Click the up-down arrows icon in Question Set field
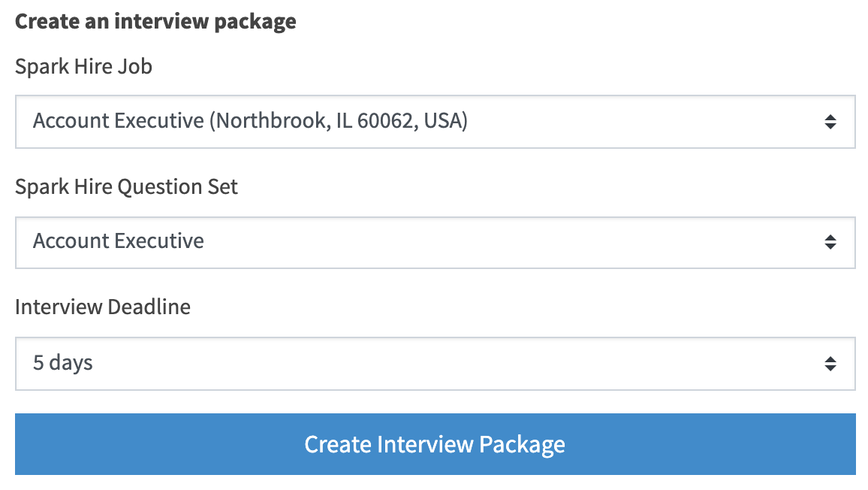The width and height of the screenshot is (868, 490). (x=830, y=242)
